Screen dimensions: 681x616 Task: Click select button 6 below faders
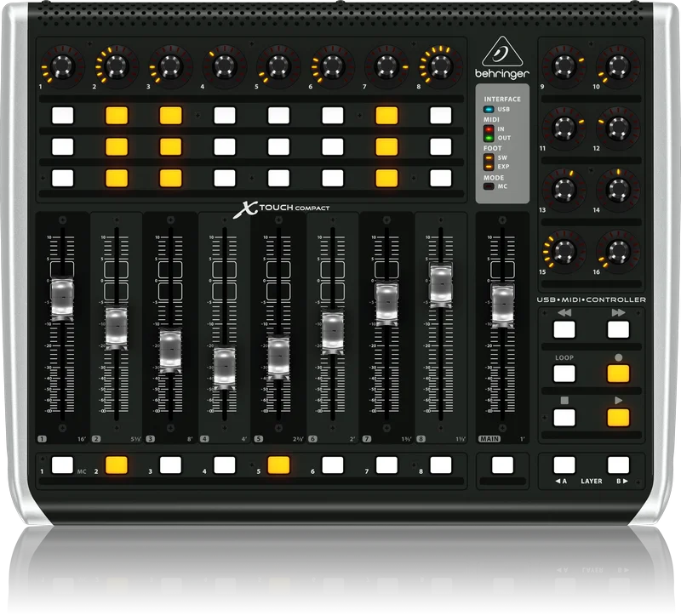pyautogui.click(x=333, y=465)
